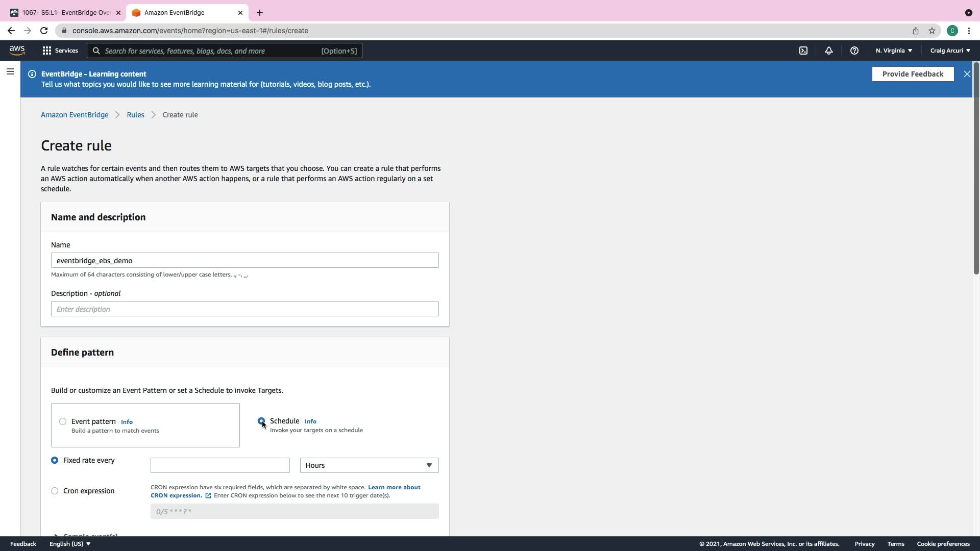Open the Hours unit dropdown
This screenshot has height=551, width=980.
pyautogui.click(x=369, y=465)
